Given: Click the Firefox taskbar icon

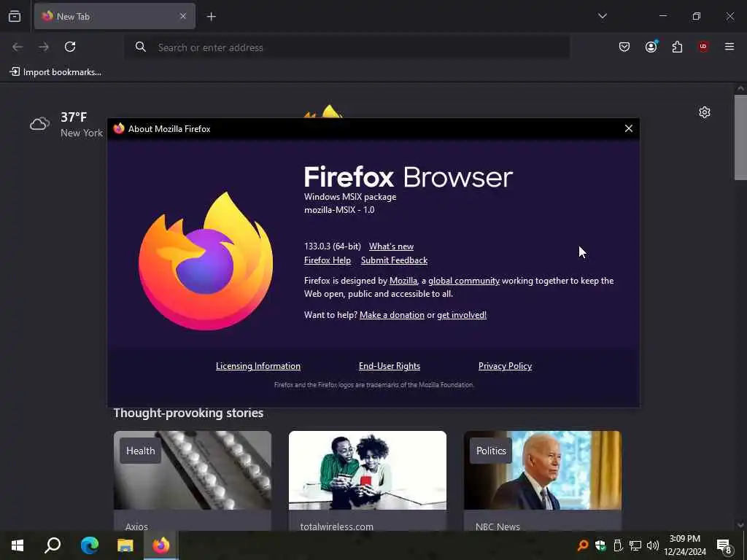Looking at the screenshot, I should coord(161,545).
